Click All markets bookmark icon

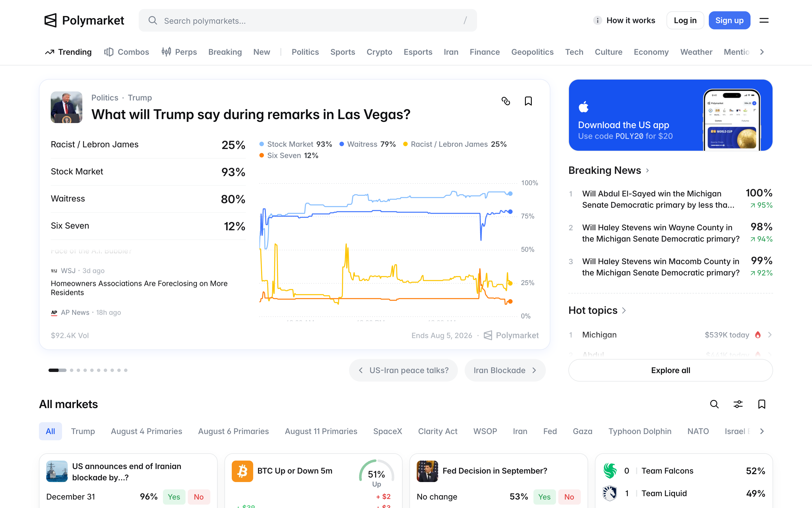(762, 404)
